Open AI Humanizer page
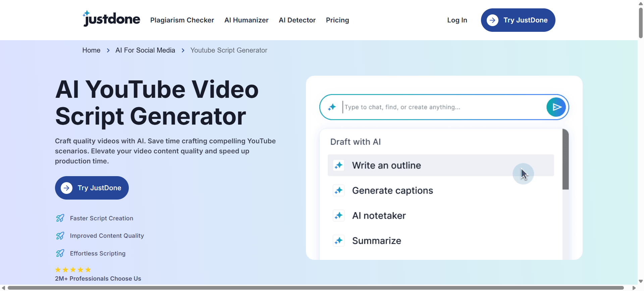Viewport: 644px width, 291px height. click(246, 20)
